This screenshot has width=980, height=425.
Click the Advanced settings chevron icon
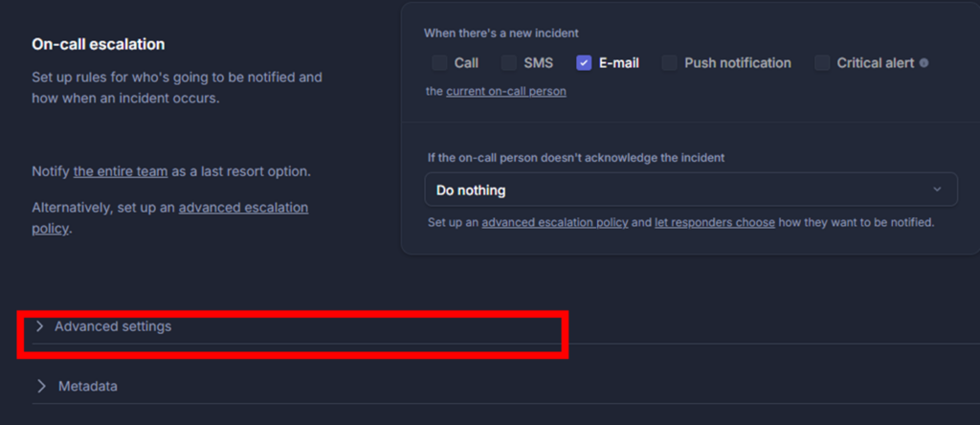pyautogui.click(x=40, y=326)
